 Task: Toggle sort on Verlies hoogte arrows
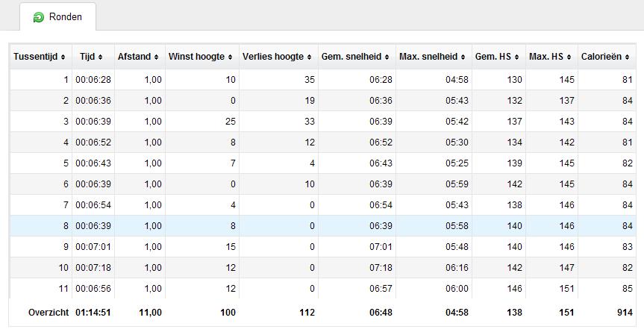[309, 57]
